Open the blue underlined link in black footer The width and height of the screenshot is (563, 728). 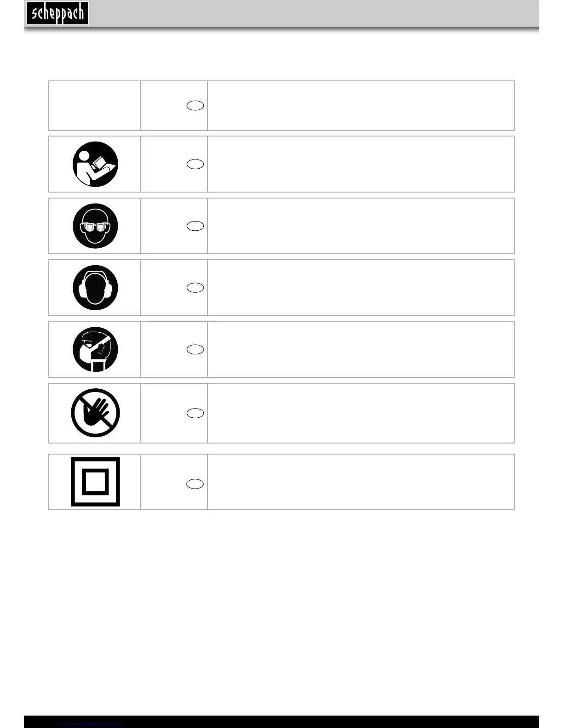91,724
